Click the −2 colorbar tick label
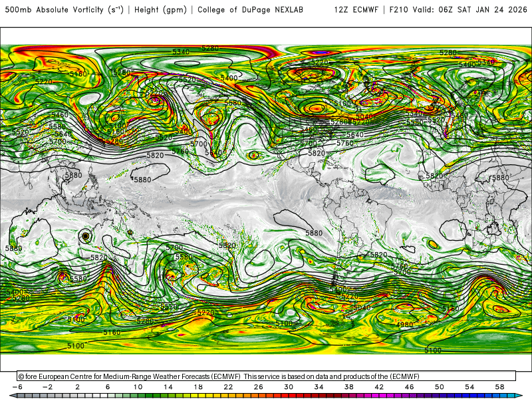This screenshot has height=399, width=532. click(47, 387)
